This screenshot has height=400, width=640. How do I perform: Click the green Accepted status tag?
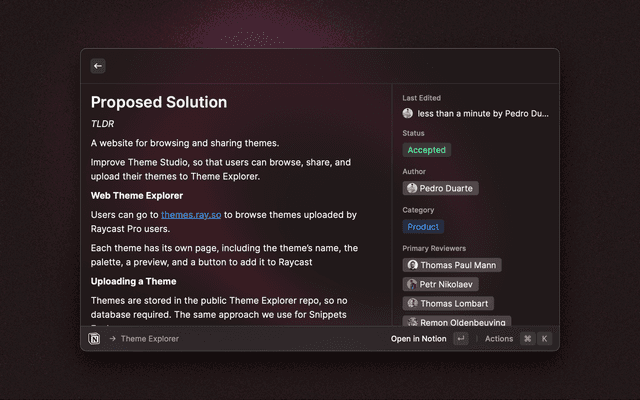(427, 150)
